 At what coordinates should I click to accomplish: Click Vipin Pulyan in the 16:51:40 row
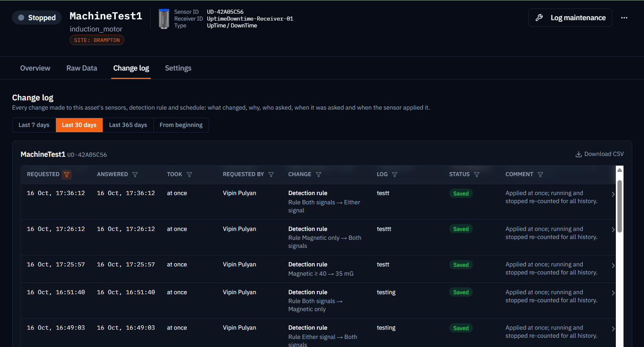pos(239,292)
